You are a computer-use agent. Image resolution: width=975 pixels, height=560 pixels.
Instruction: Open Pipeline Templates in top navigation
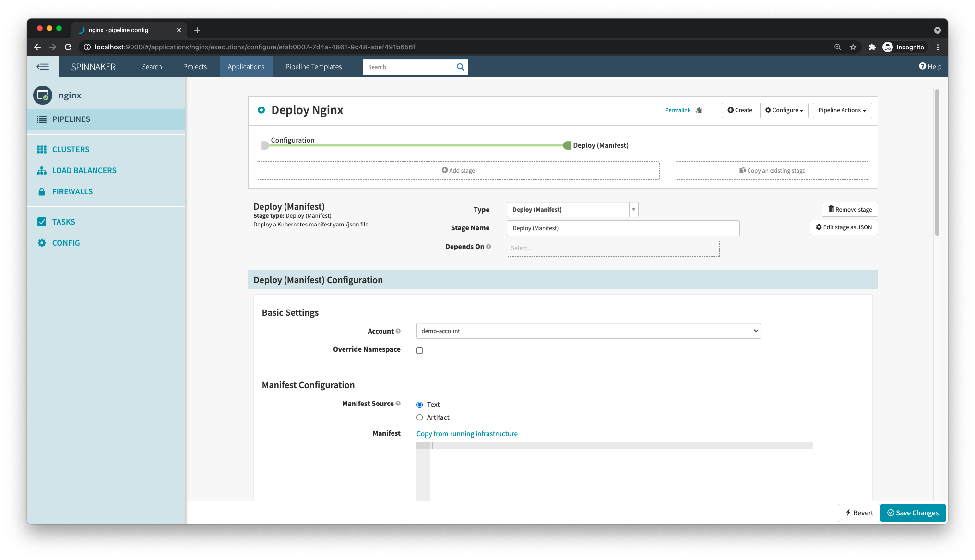pos(314,67)
